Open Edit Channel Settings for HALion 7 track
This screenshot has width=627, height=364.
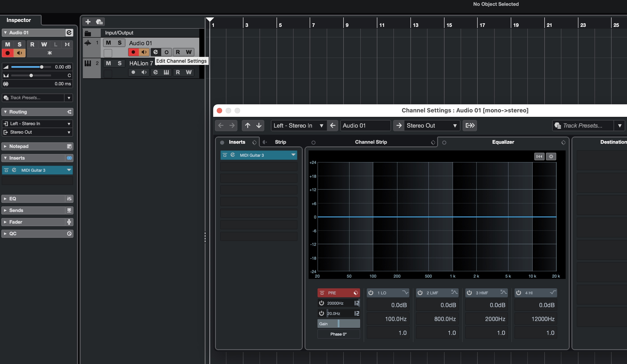click(x=155, y=72)
